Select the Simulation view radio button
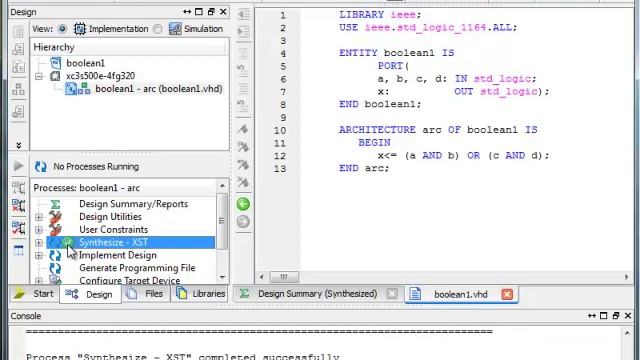Image resolution: width=640 pixels, height=360 pixels. tap(158, 29)
